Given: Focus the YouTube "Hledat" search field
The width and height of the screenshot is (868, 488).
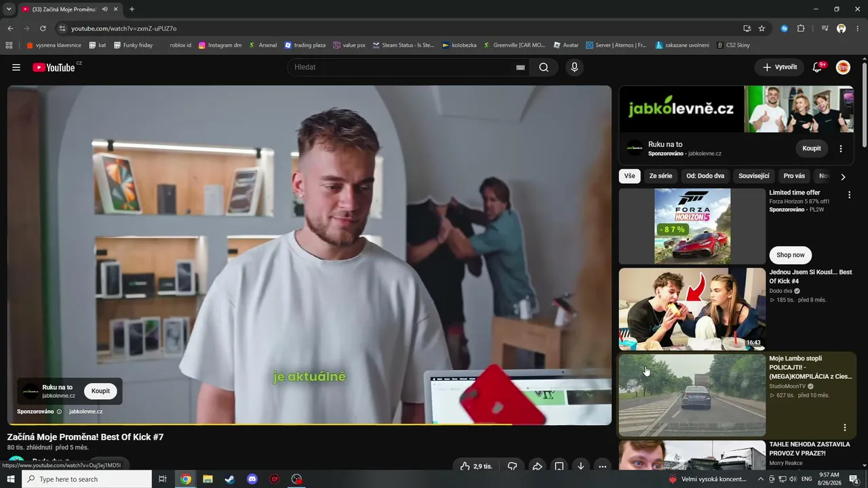Looking at the screenshot, I should coord(400,67).
